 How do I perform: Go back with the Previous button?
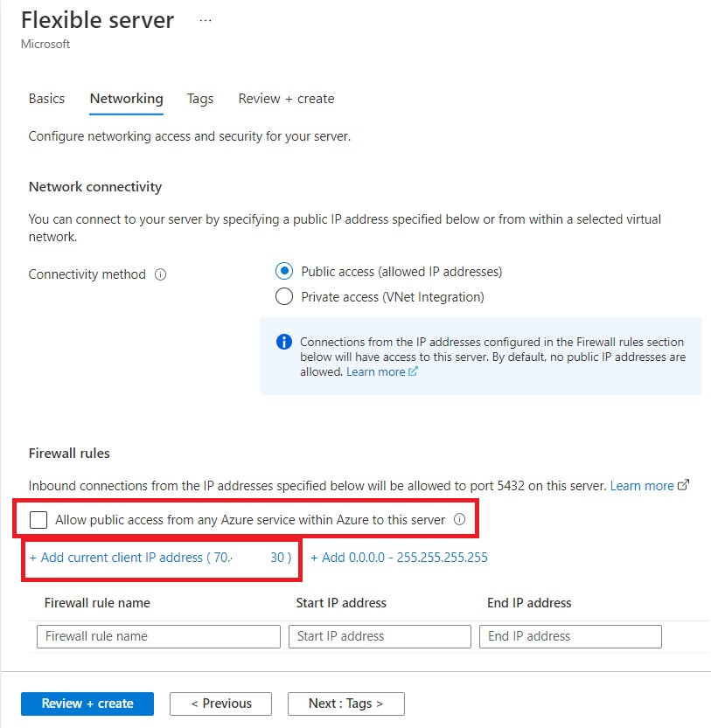pos(220,704)
